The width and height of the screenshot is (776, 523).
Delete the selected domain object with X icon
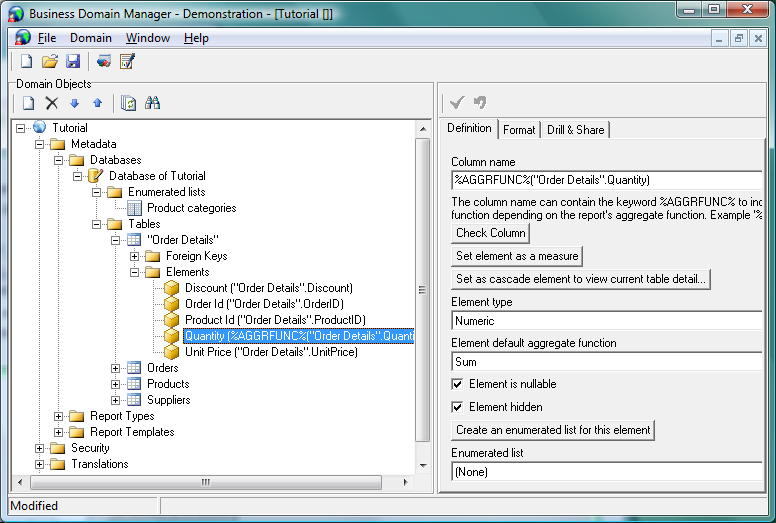(x=52, y=103)
